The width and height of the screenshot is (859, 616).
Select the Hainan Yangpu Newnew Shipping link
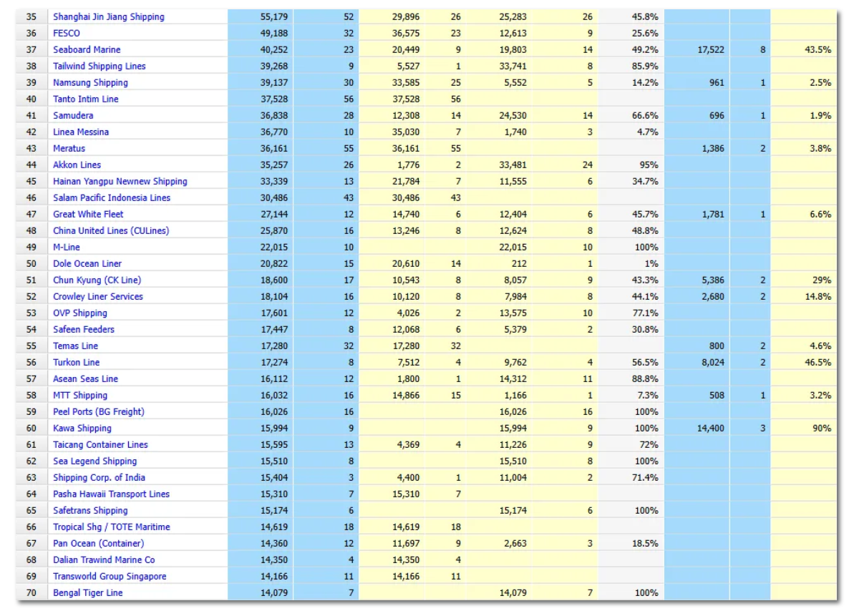click(x=120, y=181)
